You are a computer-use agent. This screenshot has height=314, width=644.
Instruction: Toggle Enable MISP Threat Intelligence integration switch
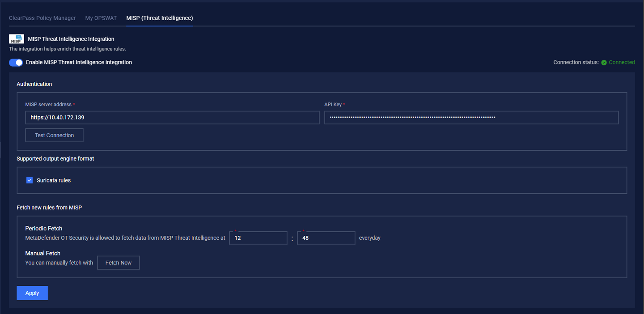click(x=16, y=63)
